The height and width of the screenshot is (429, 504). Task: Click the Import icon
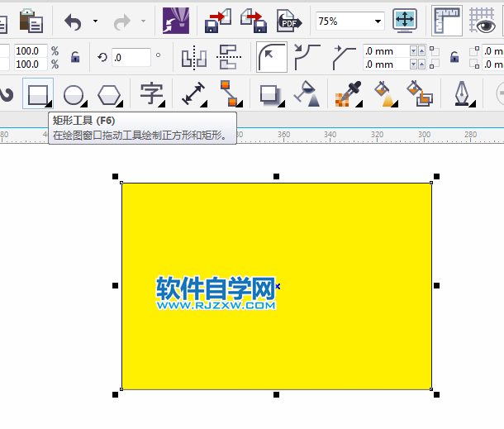(218, 21)
